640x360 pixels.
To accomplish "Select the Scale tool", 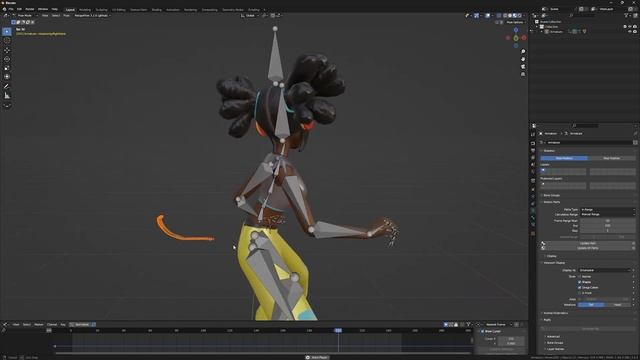I will pyautogui.click(x=7, y=68).
